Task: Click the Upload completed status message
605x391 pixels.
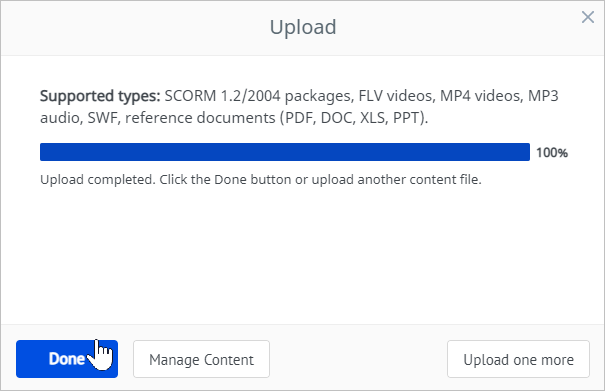Action: point(261,179)
